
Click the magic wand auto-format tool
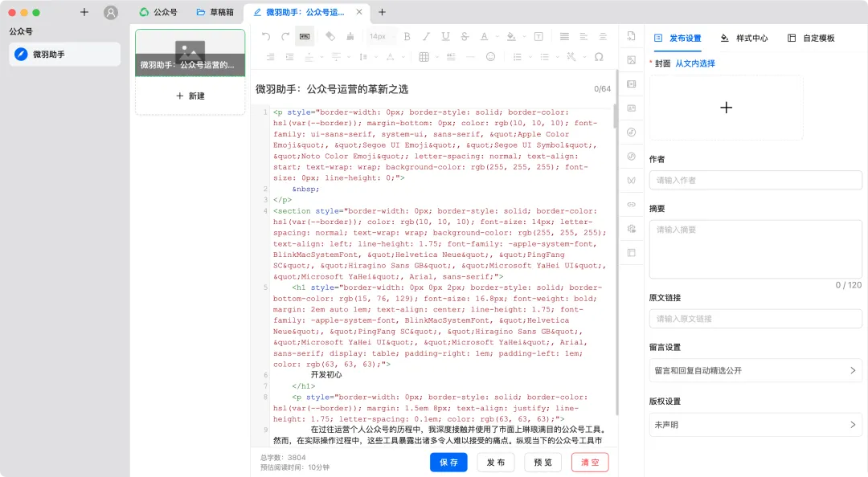(x=571, y=57)
